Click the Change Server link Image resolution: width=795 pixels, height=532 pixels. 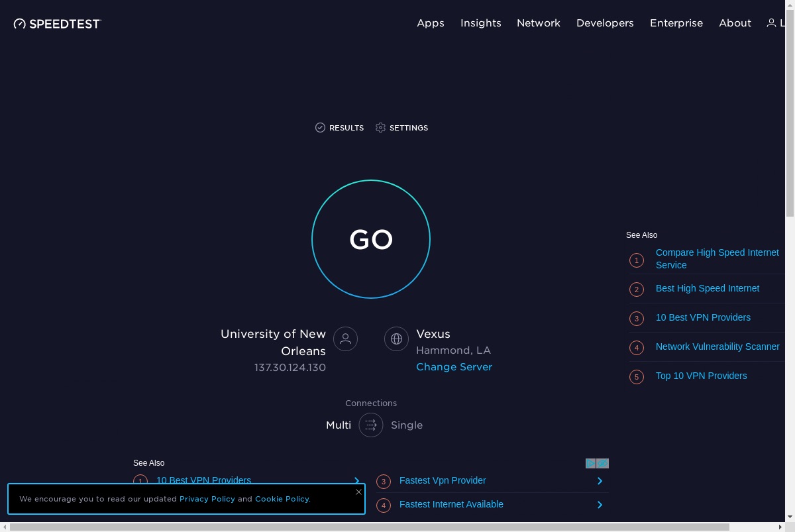[x=454, y=367]
